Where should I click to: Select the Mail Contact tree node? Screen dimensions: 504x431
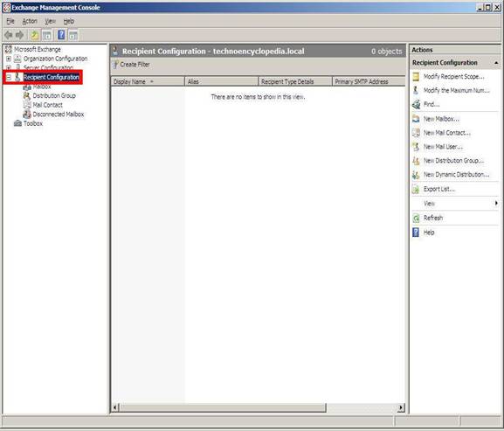47,105
